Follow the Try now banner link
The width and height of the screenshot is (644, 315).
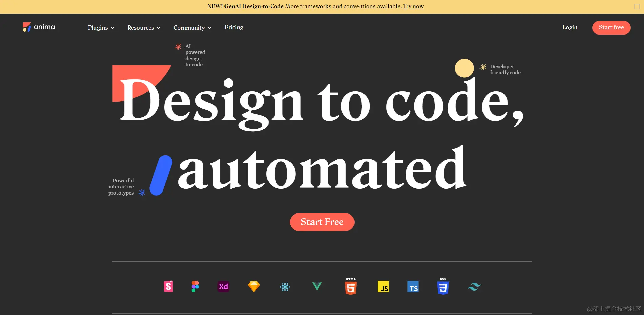413,6
